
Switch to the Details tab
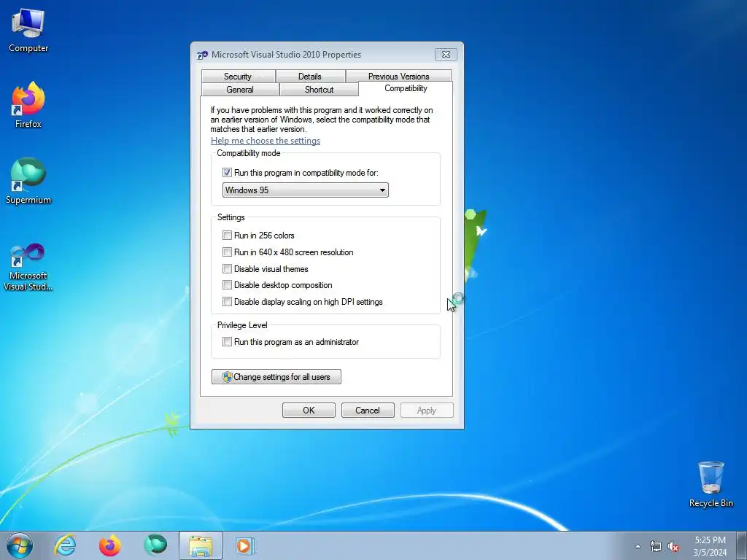point(310,76)
